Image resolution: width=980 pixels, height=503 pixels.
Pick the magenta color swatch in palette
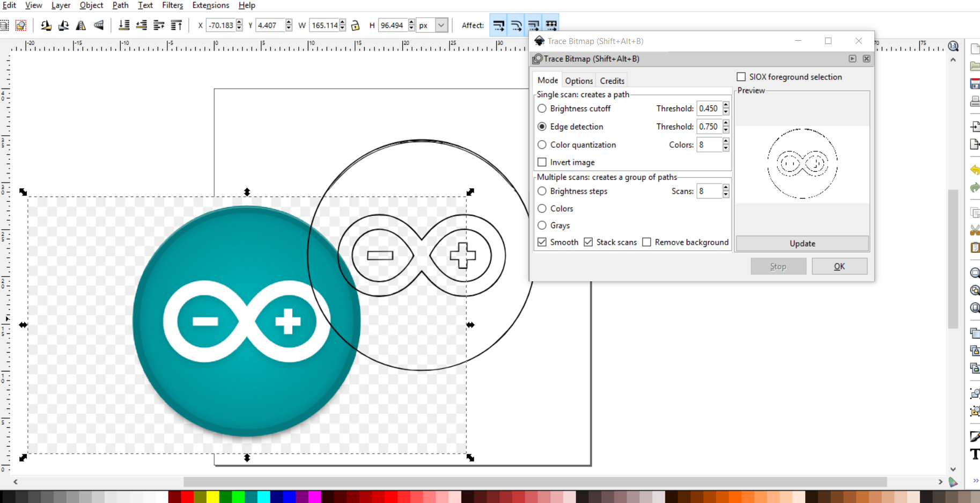tap(314, 497)
